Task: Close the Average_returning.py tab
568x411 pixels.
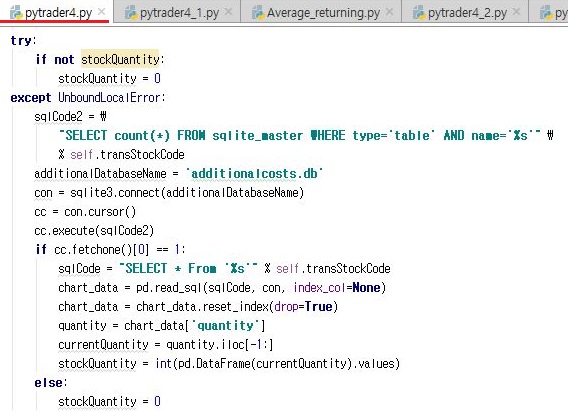Action: 389,12
